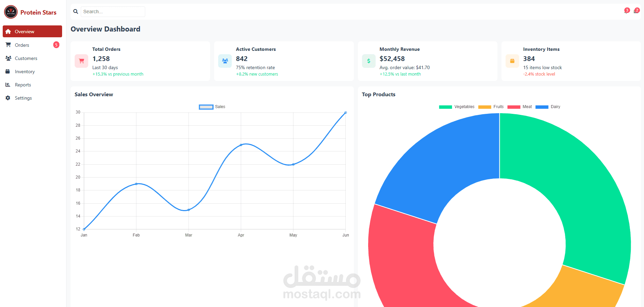This screenshot has height=307, width=644.
Task: Click the Feb data point on sales line
Action: pos(136,184)
